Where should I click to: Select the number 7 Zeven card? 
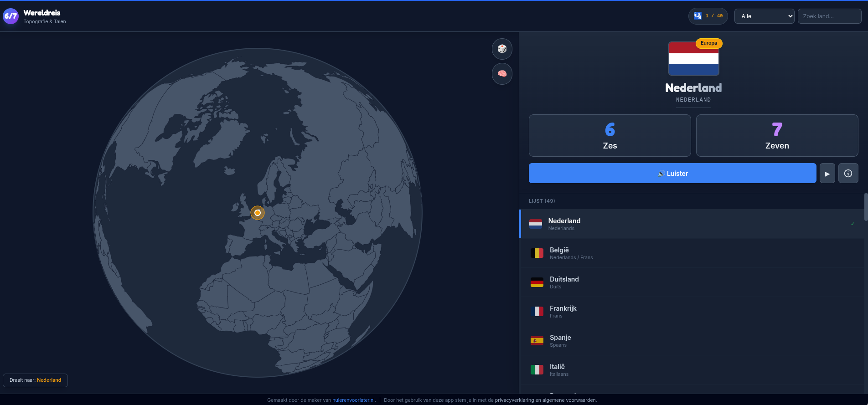(x=777, y=135)
